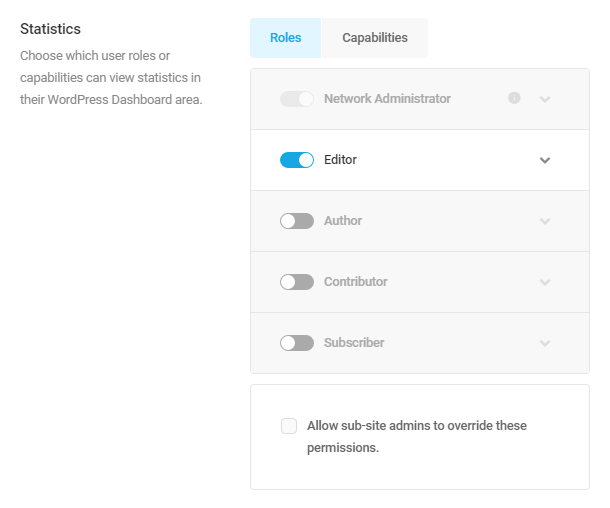This screenshot has width=610, height=508.
Task: Expand the Author row chevron
Action: 545,221
